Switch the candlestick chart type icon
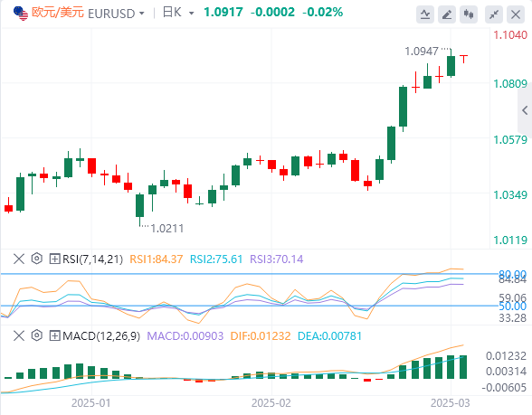Viewport: 532px width, 415px height. point(469,14)
